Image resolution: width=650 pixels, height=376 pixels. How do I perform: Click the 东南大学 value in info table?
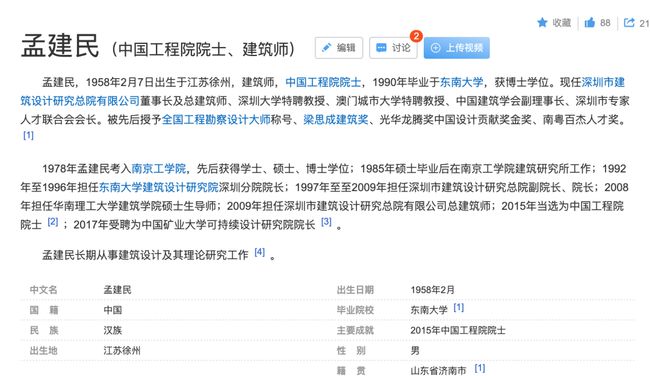pyautogui.click(x=429, y=310)
